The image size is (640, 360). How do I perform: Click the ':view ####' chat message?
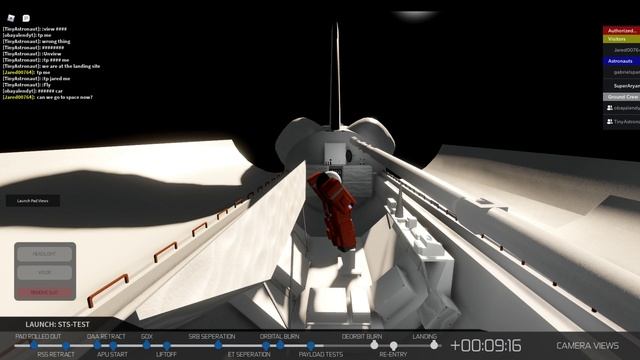[x=54, y=29]
